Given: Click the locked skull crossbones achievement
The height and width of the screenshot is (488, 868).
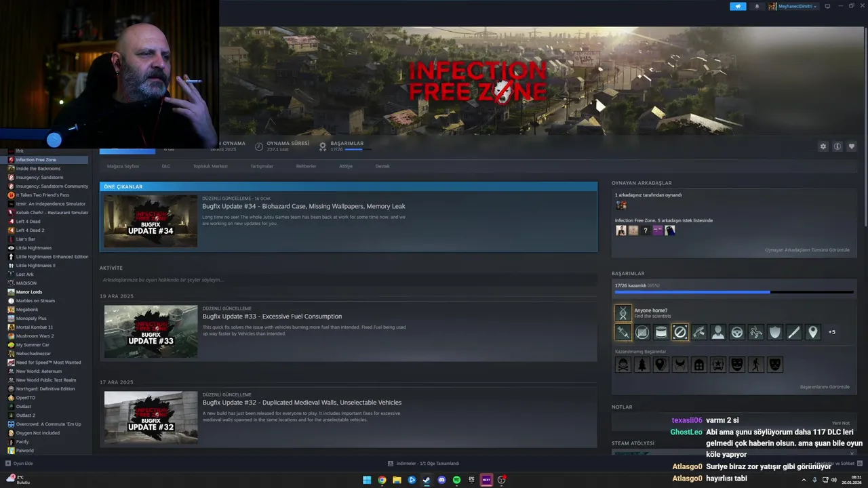Looking at the screenshot, I should coord(623,365).
